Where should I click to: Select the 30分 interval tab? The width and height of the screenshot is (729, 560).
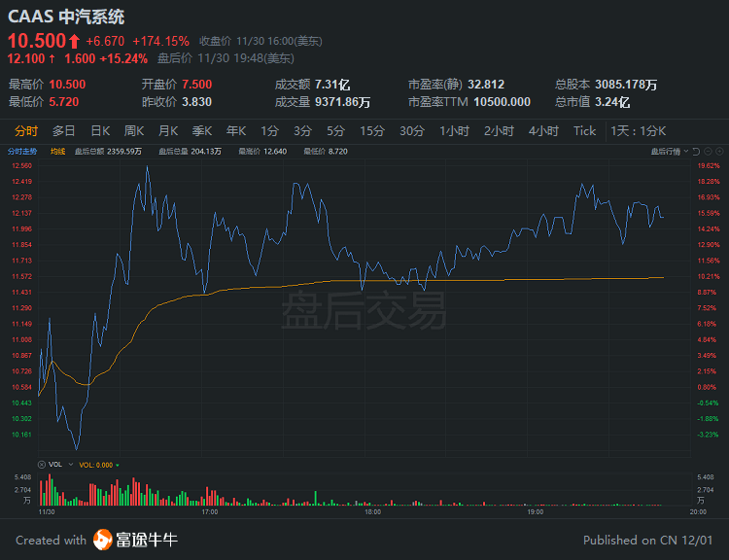[411, 131]
